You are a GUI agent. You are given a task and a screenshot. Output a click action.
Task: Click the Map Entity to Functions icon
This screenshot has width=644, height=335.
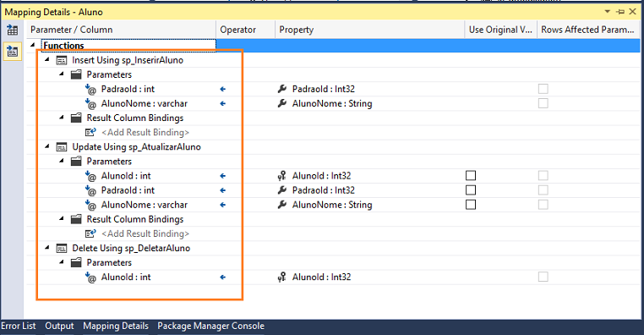(x=13, y=52)
